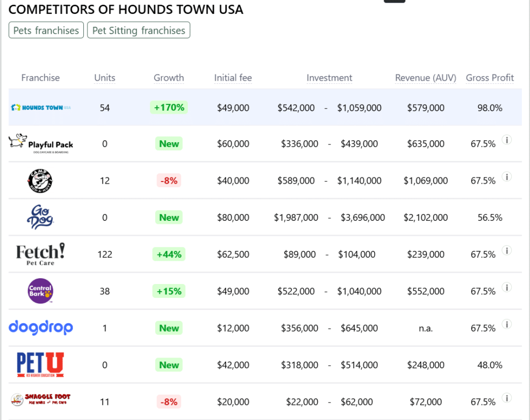530x420 pixels.
Task: Show gross profit info for Central Bark row
Action: (x=506, y=287)
